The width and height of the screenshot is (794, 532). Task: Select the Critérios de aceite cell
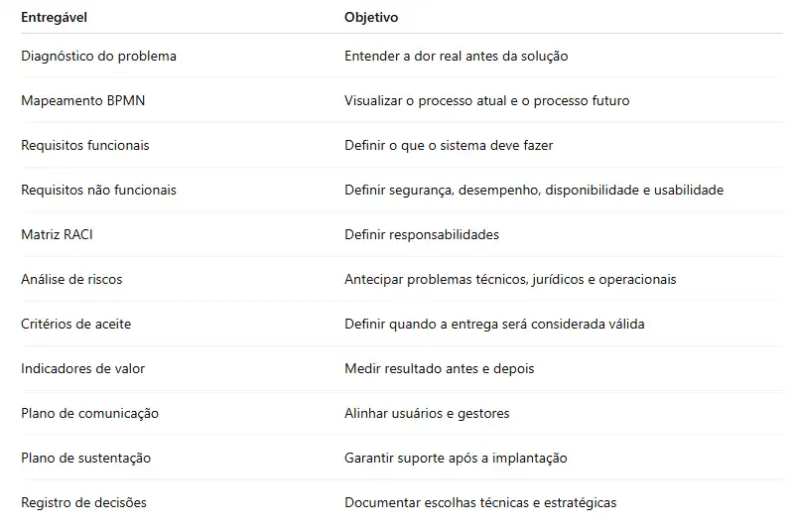pos(76,324)
